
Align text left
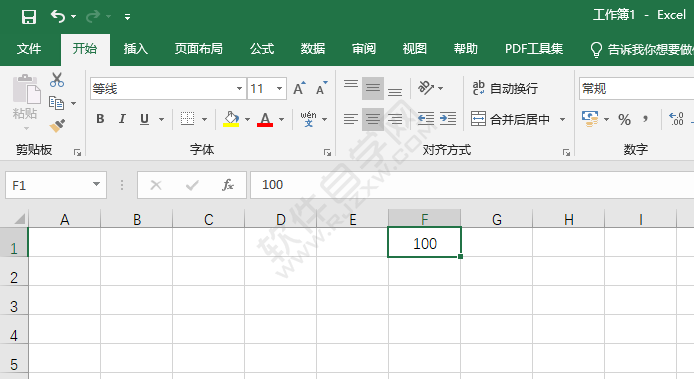(x=351, y=119)
